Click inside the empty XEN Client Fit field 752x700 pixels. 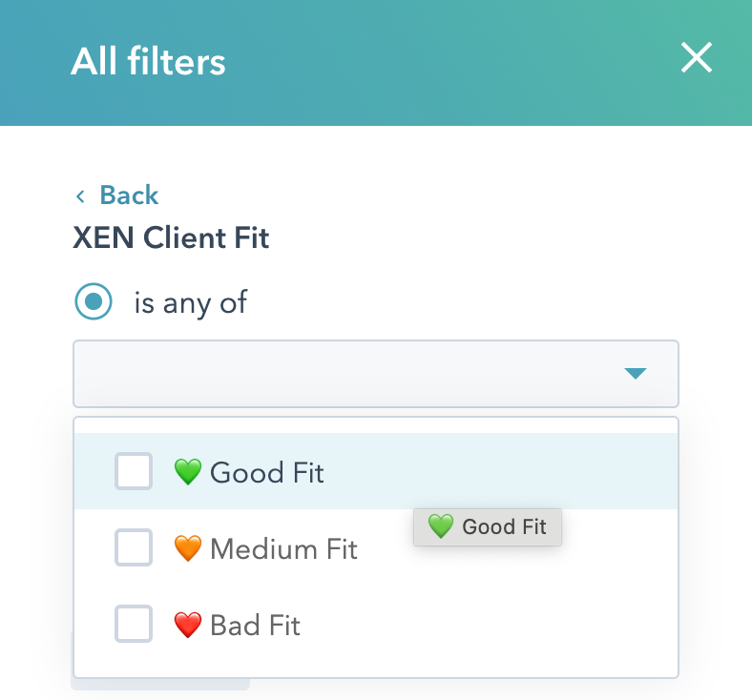[334, 373]
